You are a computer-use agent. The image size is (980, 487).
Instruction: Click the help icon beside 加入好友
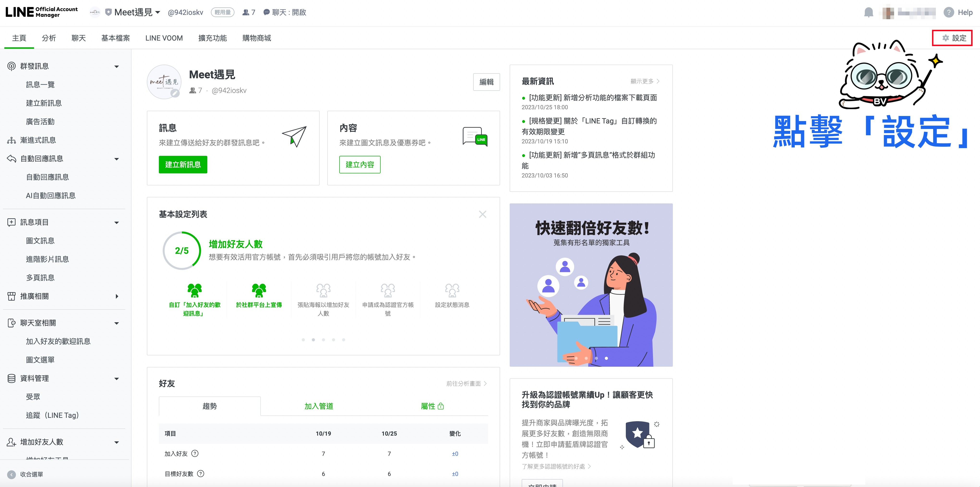pyautogui.click(x=195, y=453)
